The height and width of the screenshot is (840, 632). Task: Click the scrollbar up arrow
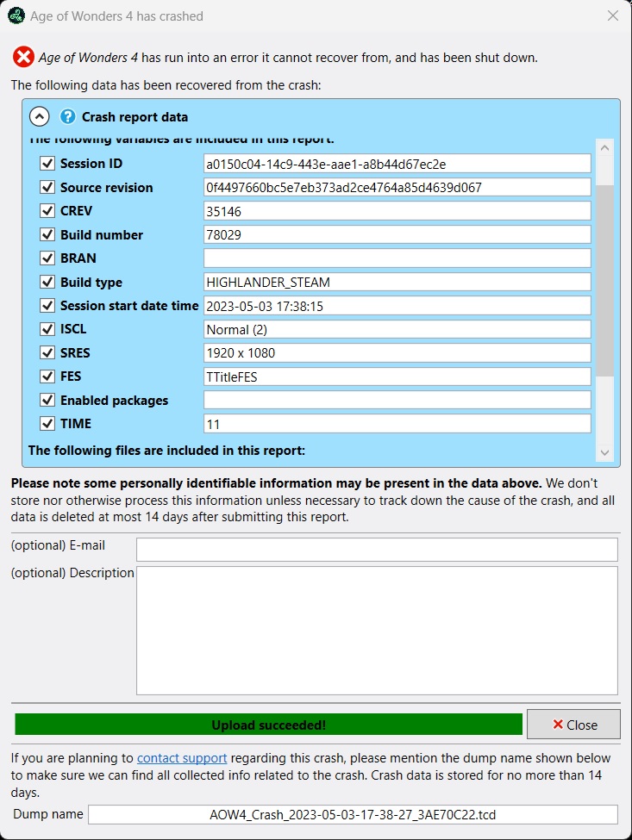pyautogui.click(x=604, y=147)
